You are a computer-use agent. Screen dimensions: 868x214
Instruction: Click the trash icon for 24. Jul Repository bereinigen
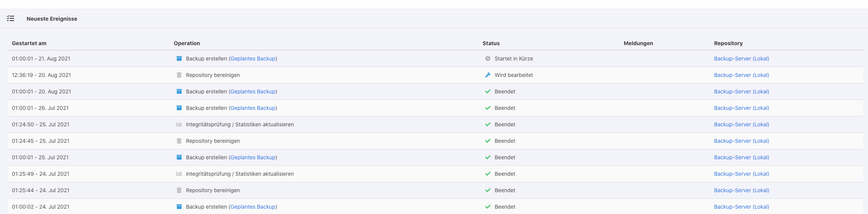[179, 190]
